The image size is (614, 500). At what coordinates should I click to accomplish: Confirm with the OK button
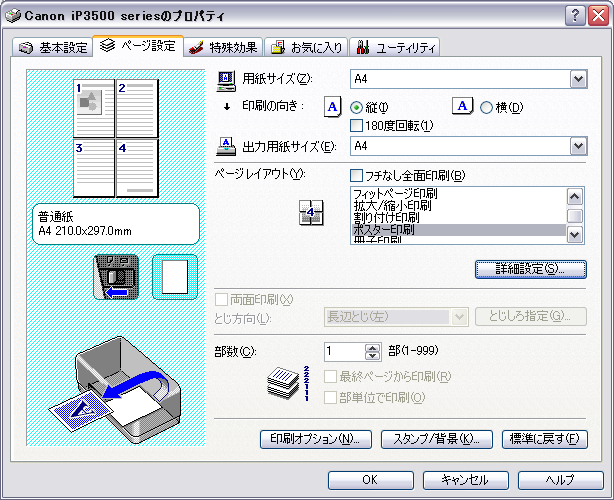370,480
